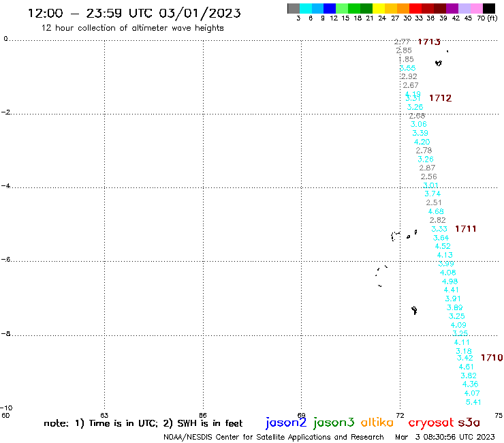Click the yellow legend color swatch
The height and width of the screenshot is (443, 504).
379,8
